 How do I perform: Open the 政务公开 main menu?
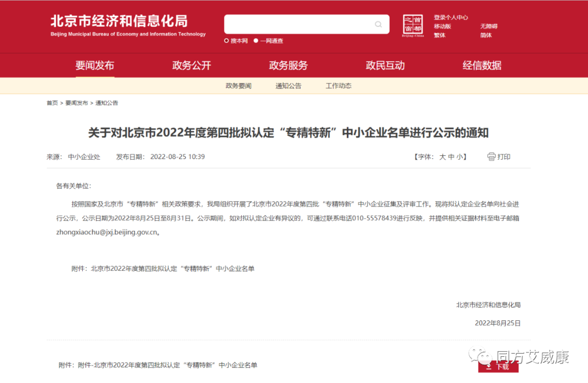pos(192,65)
